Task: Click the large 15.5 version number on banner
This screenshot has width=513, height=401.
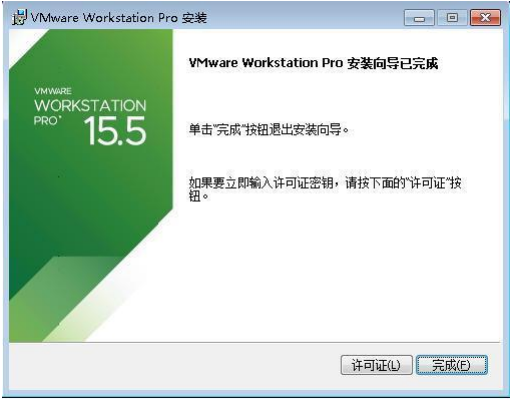Action: click(x=115, y=131)
